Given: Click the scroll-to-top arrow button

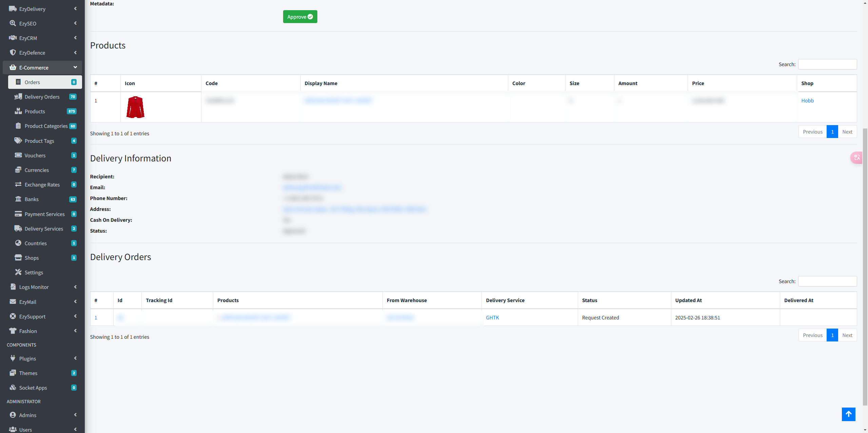Looking at the screenshot, I should coord(848,414).
